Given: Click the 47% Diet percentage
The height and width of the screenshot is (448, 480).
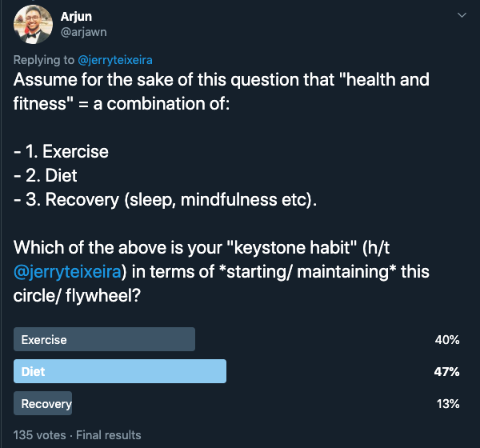Looking at the screenshot, I should coord(446,372).
